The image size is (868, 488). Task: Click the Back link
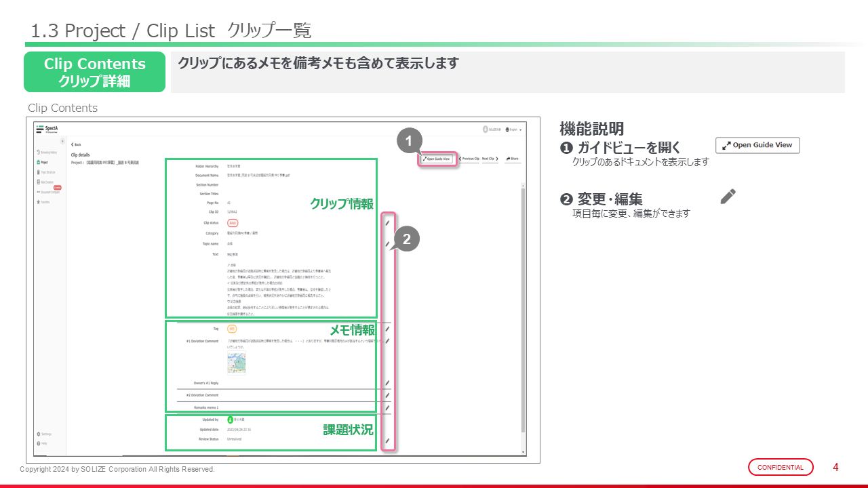coord(76,144)
